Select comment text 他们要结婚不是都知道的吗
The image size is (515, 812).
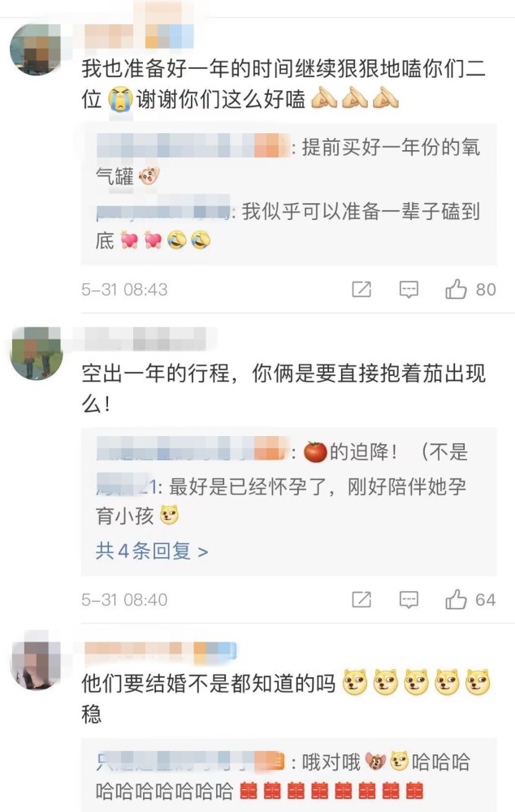click(208, 683)
